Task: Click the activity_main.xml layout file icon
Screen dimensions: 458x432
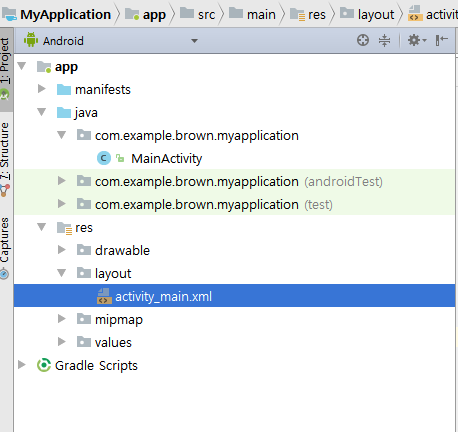Action: pos(104,296)
